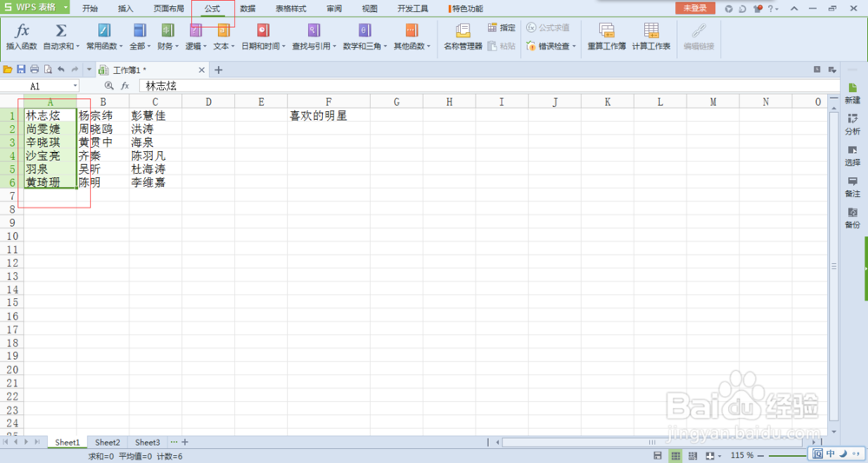Screen dimensions: 868x463
Task: Add a new document tab with plus
Action: pos(218,69)
